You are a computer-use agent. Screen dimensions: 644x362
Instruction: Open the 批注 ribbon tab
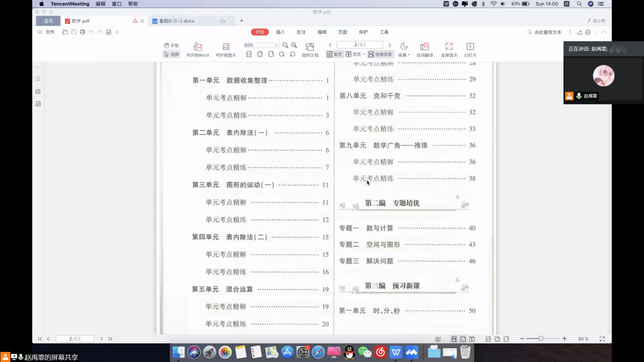click(301, 32)
